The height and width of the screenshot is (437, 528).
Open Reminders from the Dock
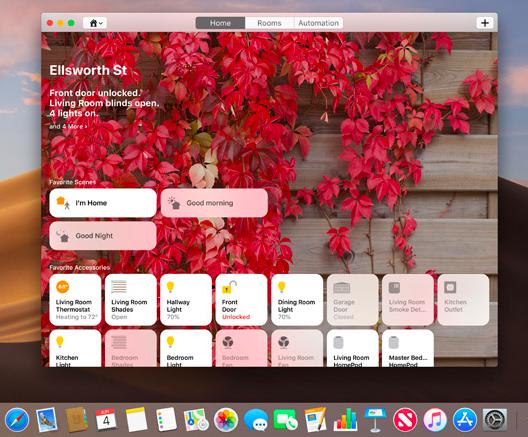click(x=166, y=419)
